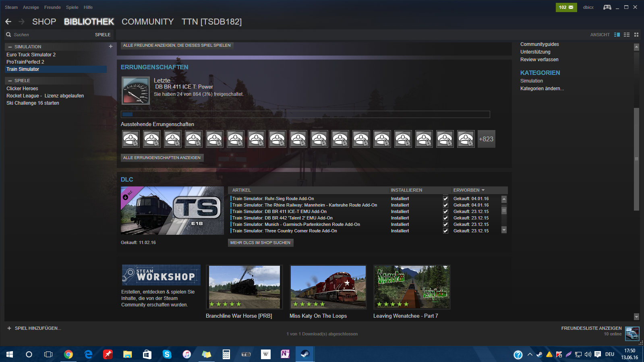Switch to the detail view layout icon

[617, 35]
